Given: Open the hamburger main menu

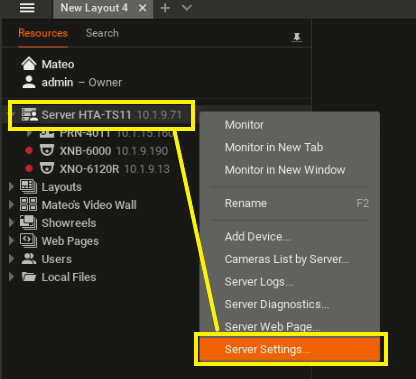Looking at the screenshot, I should pos(27,8).
